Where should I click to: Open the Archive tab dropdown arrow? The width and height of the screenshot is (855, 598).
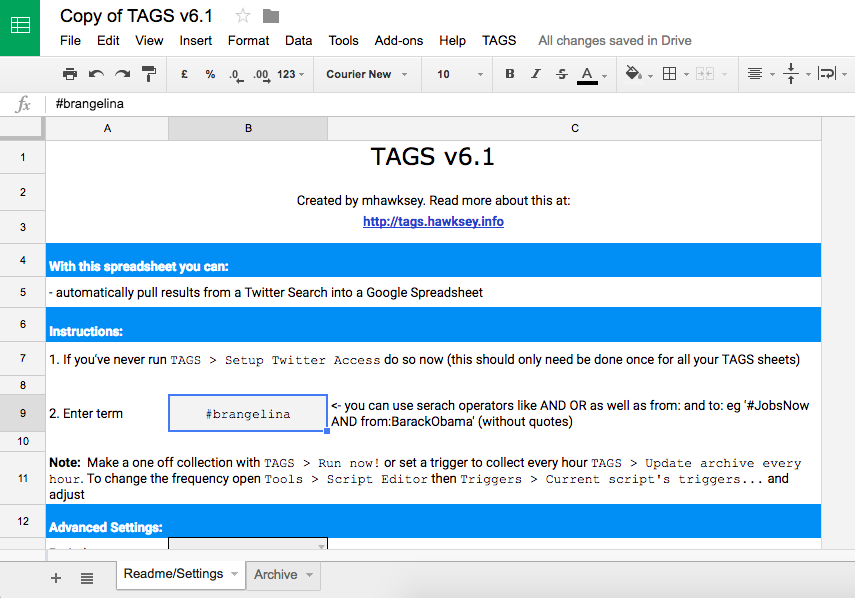point(310,575)
